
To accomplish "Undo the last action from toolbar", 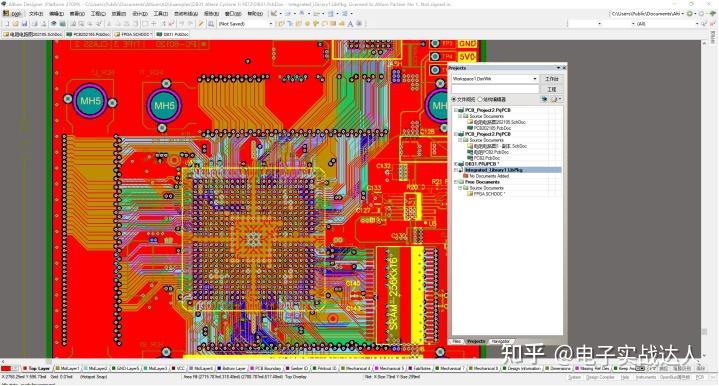I will [x=183, y=23].
